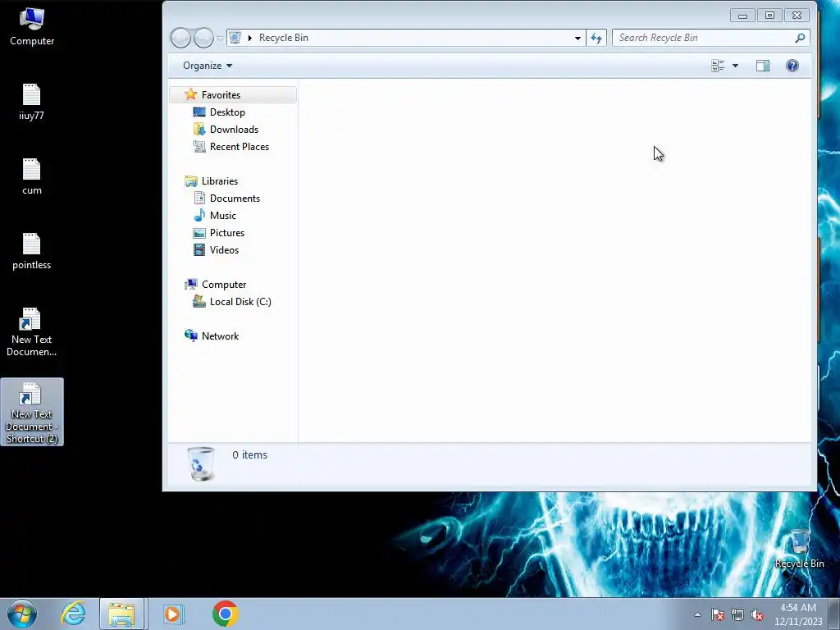
Task: Click the current location text 'Recycle Bin'
Action: (283, 38)
